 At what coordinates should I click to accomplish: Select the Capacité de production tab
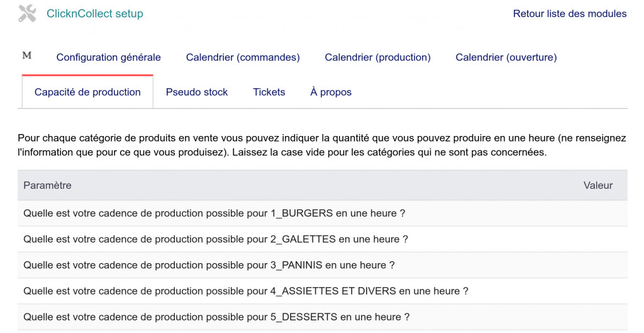pyautogui.click(x=87, y=92)
